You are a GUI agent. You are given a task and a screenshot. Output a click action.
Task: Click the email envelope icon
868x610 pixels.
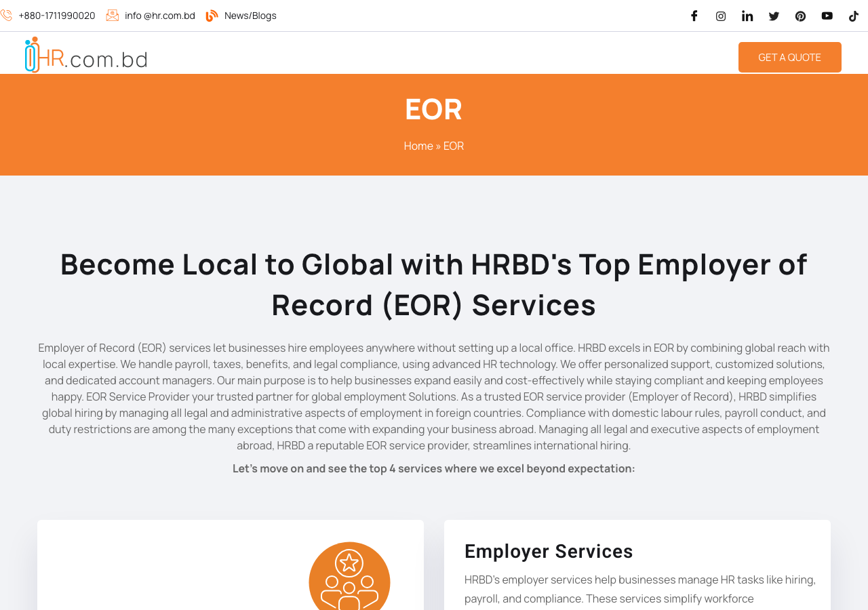click(113, 16)
